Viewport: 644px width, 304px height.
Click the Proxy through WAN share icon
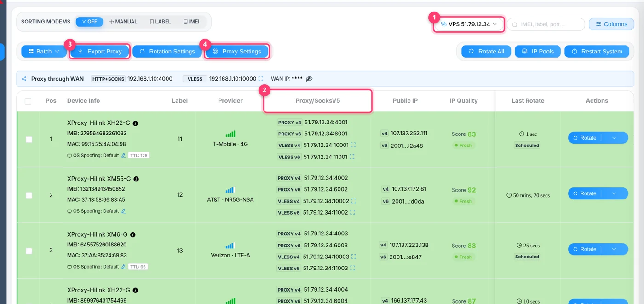tap(24, 79)
